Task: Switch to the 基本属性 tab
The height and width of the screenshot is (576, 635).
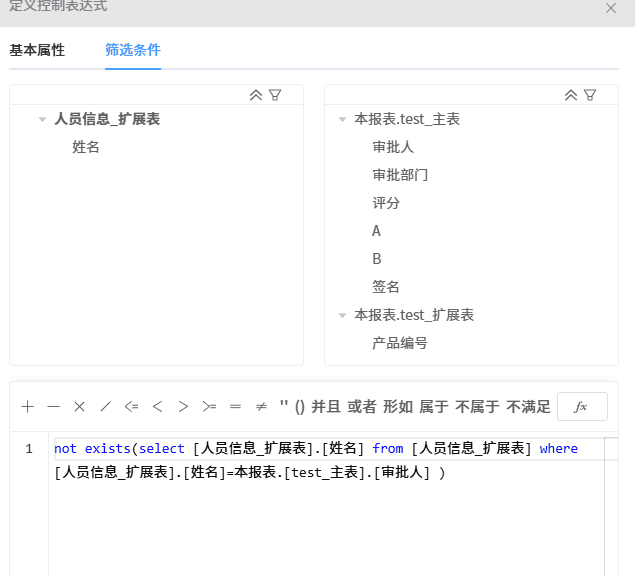Action: [x=37, y=50]
